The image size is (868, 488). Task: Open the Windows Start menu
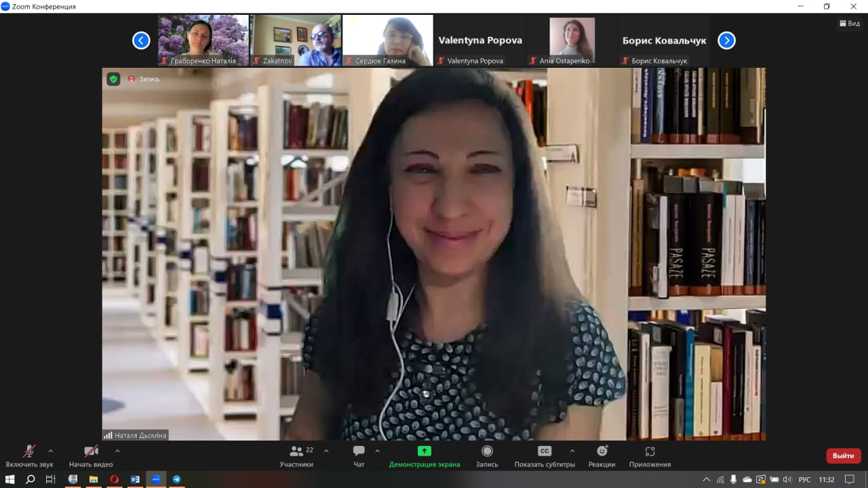click(10, 479)
